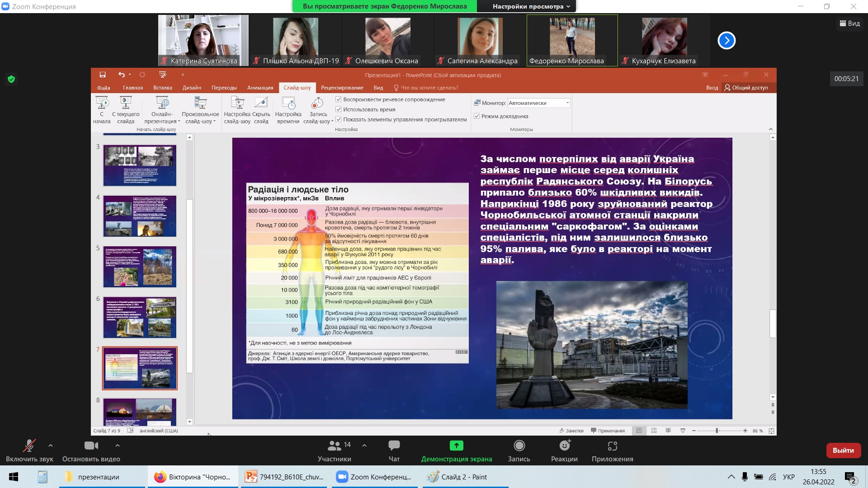
Task: Open Undo history dropdown arrow
Action: tap(130, 75)
